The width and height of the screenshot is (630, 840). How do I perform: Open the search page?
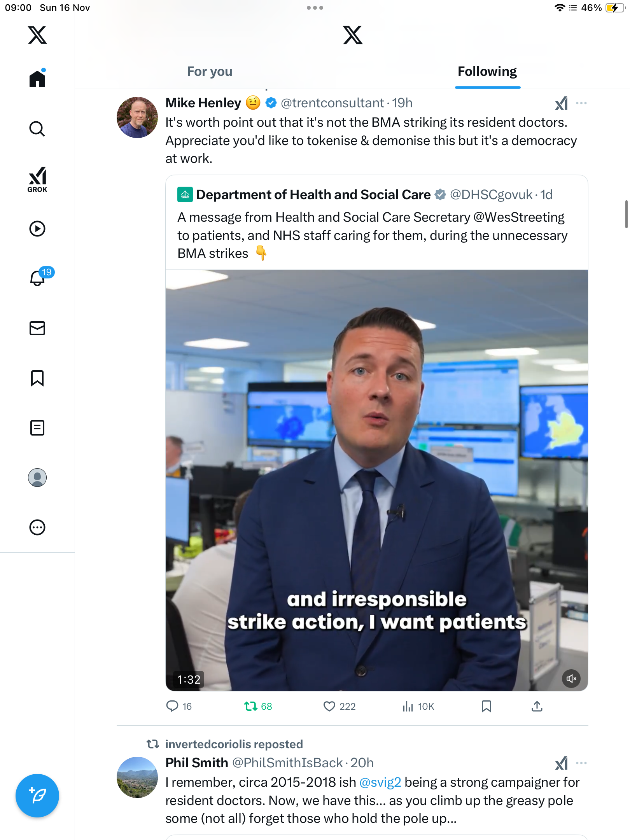(x=37, y=129)
